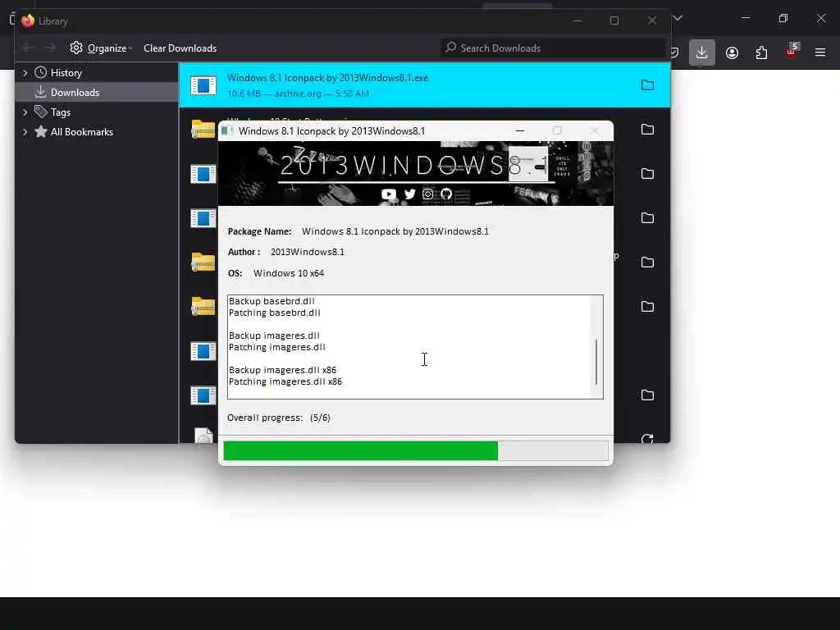Open the Organize menu in Library
Screen dimensions: 840x630
(101, 48)
